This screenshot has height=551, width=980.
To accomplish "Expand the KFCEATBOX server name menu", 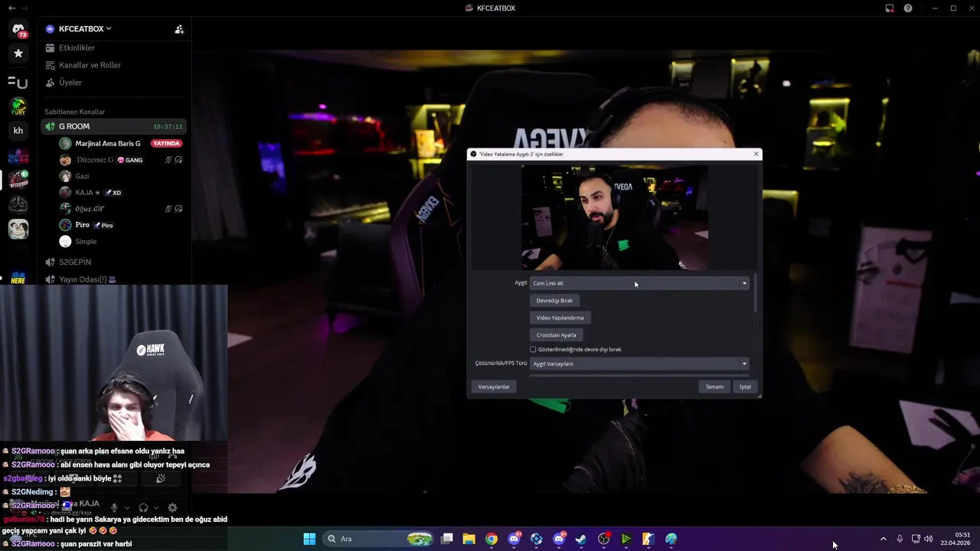I will 84,29.
